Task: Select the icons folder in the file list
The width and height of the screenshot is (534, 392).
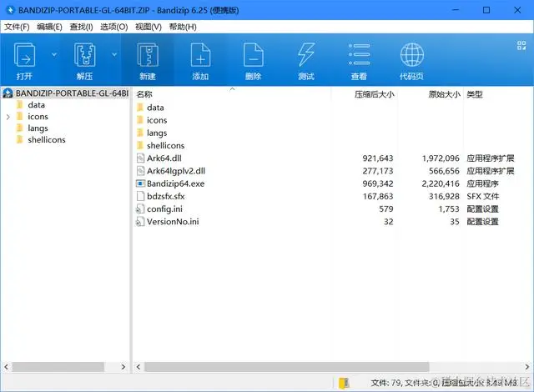Action: coord(157,120)
